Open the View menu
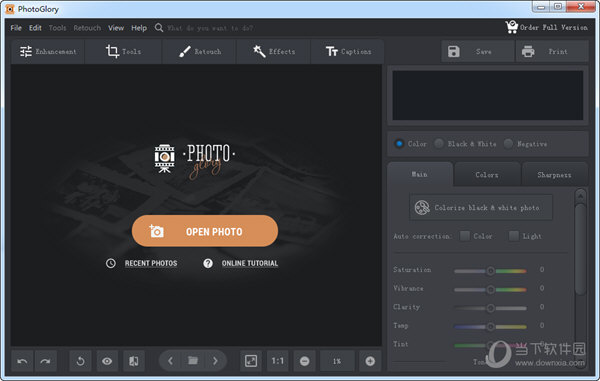 click(116, 28)
